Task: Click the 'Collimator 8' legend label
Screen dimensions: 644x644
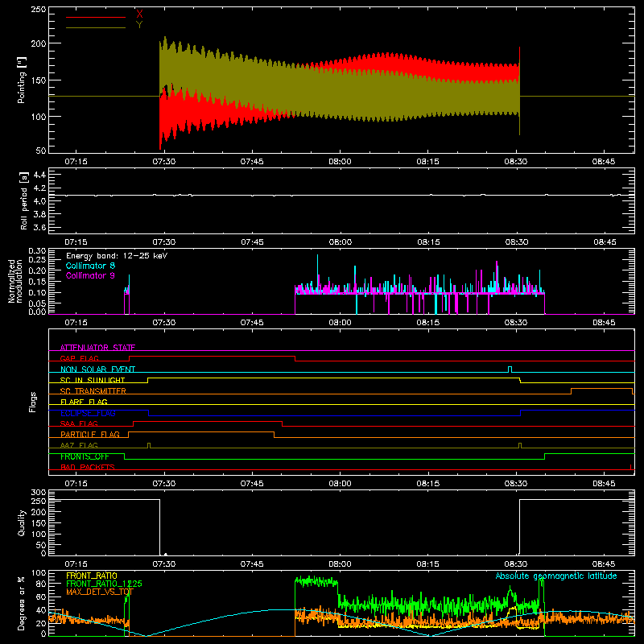Action: click(x=90, y=266)
